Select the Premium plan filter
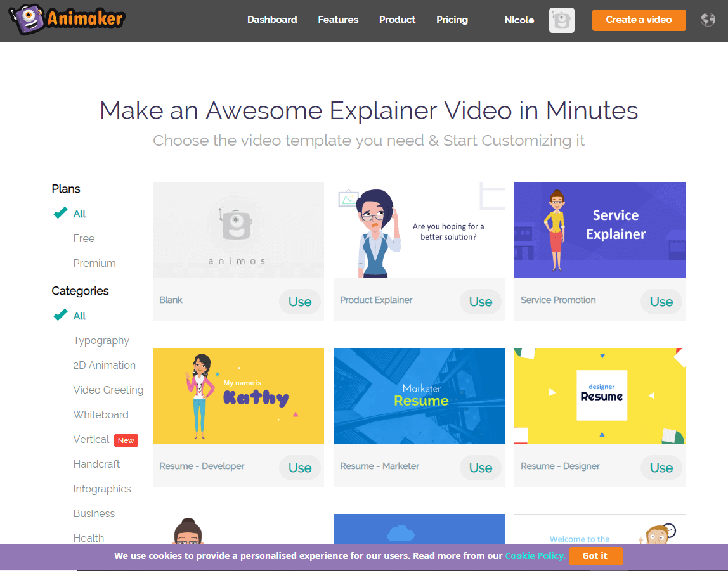 click(94, 263)
